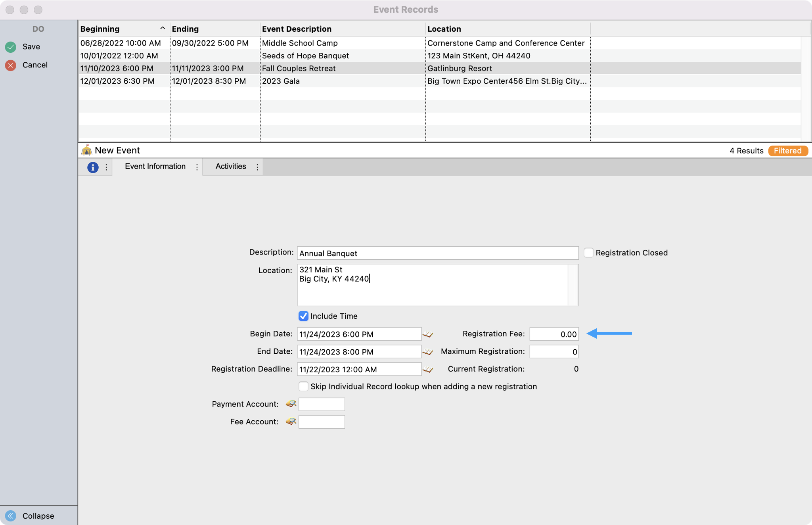The width and height of the screenshot is (812, 525).
Task: Click the red Cancel X icon
Action: (x=11, y=65)
